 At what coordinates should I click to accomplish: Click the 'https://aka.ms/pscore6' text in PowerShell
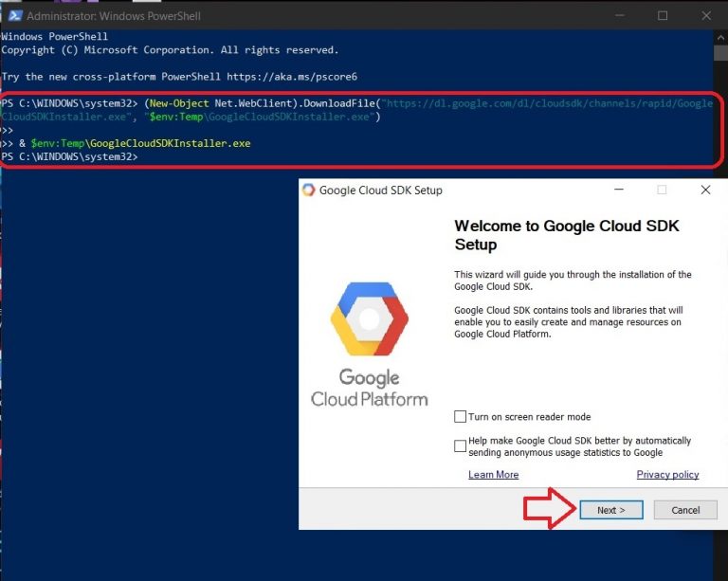[x=292, y=77]
